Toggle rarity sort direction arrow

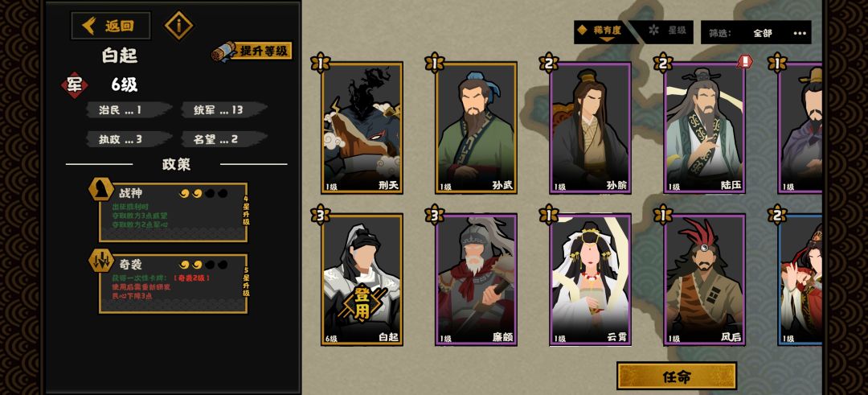click(x=608, y=40)
